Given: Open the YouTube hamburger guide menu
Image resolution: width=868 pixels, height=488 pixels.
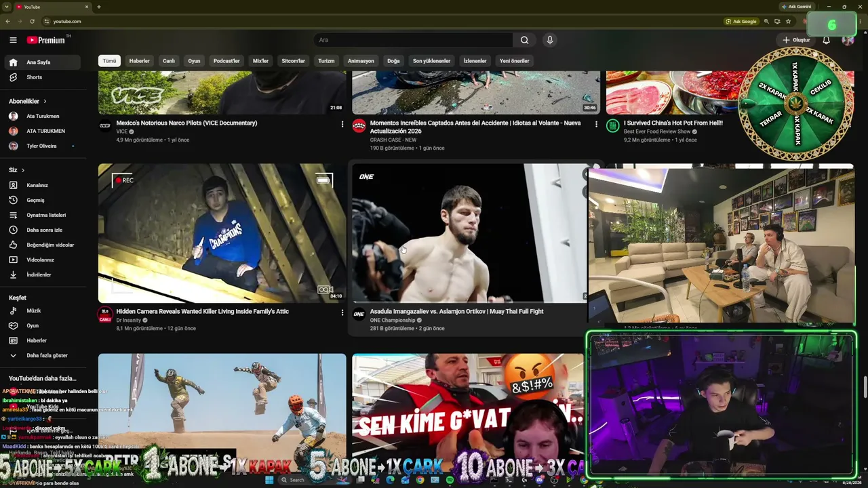Looking at the screenshot, I should (x=13, y=40).
